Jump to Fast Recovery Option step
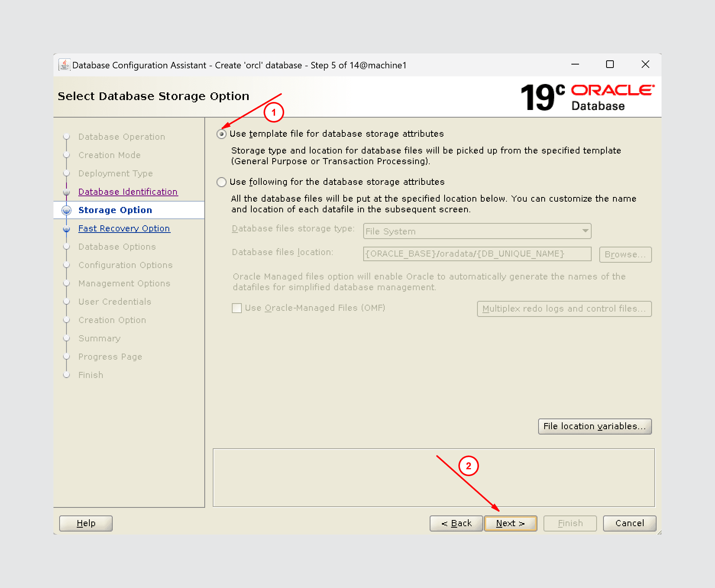715x588 pixels. pyautogui.click(x=124, y=229)
